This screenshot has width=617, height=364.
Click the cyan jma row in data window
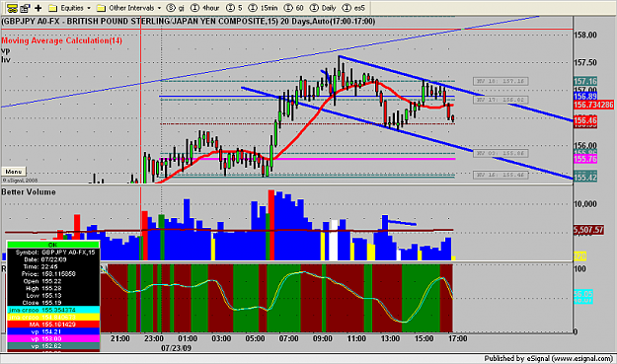53,310
